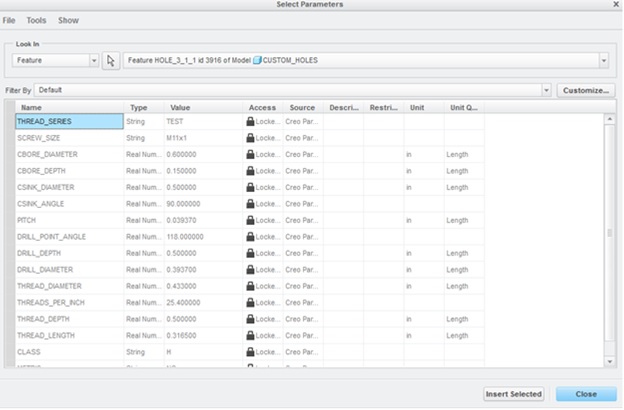Select the THREAD_DIAMETER parameter name
The width and height of the screenshot is (624, 410).
[49, 286]
